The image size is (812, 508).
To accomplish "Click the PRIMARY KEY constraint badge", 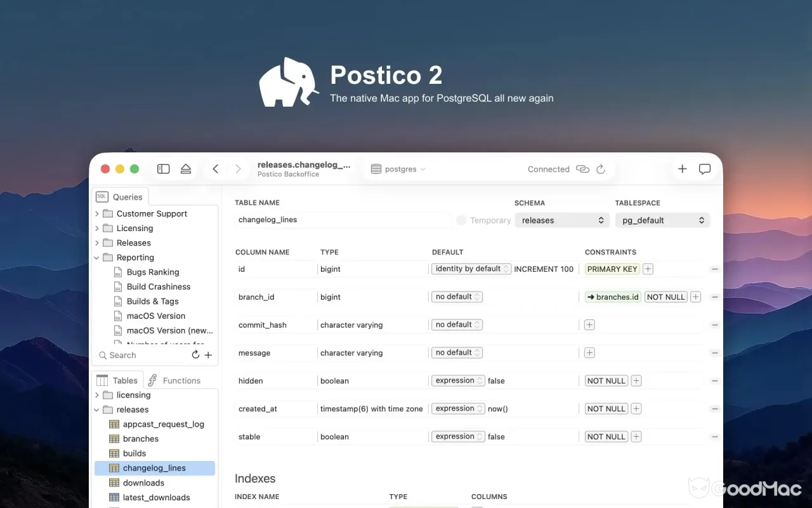I will coord(612,269).
